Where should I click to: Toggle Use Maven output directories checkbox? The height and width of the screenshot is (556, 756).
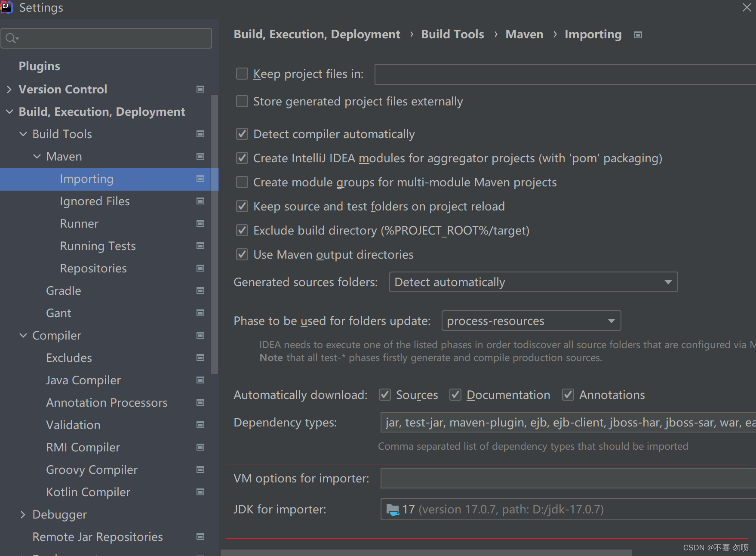coord(242,254)
